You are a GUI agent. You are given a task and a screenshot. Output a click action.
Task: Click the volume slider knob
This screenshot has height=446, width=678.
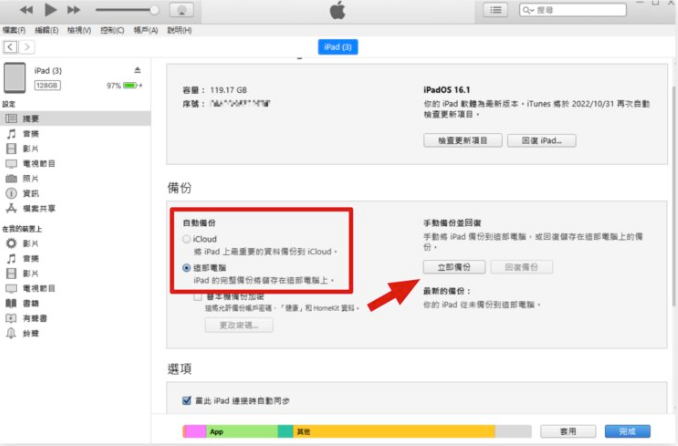click(154, 10)
